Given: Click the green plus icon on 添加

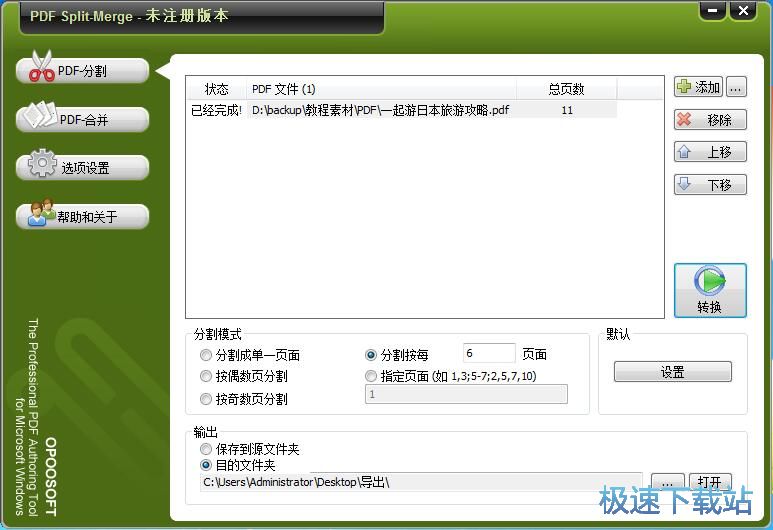Looking at the screenshot, I should [684, 87].
